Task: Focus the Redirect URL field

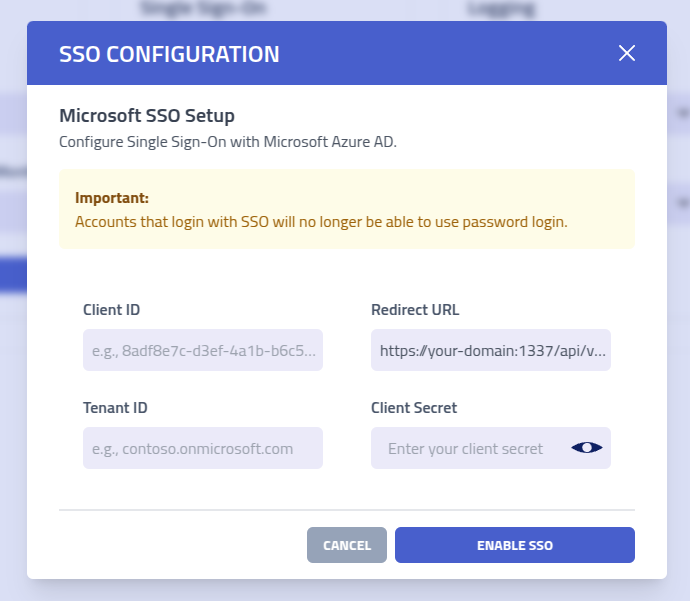Action: coord(491,350)
